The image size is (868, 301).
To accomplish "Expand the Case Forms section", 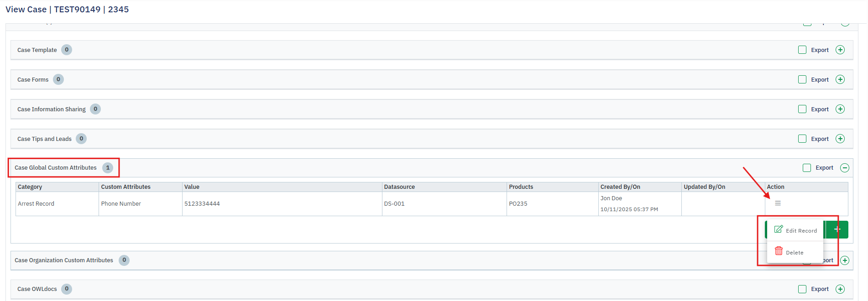I will click(x=840, y=80).
